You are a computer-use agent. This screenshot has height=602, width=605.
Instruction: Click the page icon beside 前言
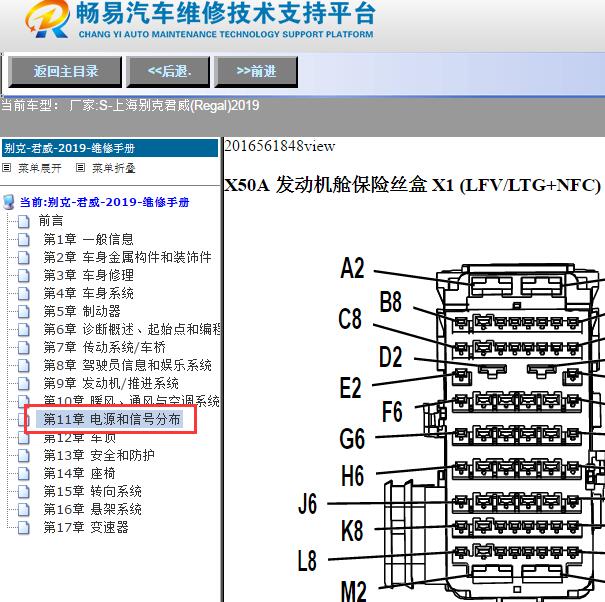click(x=24, y=222)
